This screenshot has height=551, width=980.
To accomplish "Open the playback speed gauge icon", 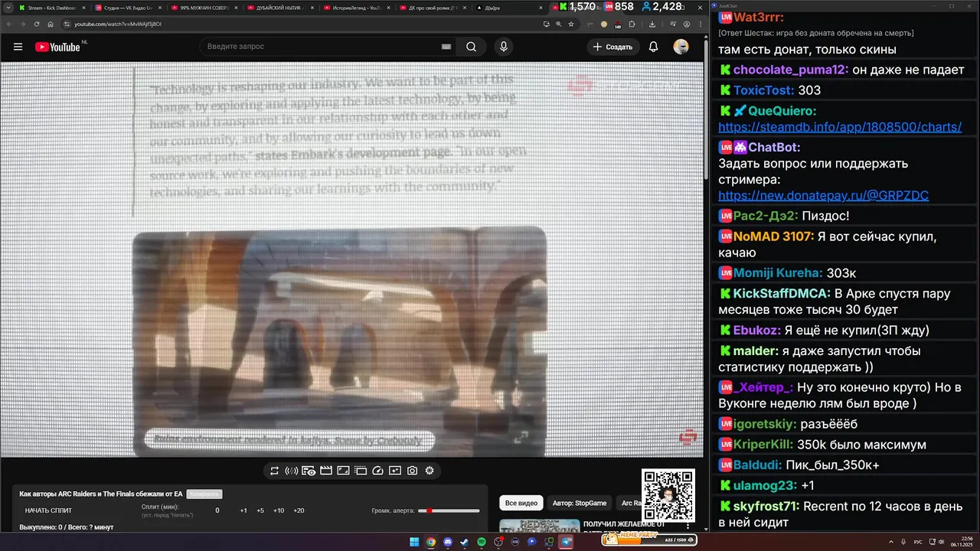I will pyautogui.click(x=377, y=471).
